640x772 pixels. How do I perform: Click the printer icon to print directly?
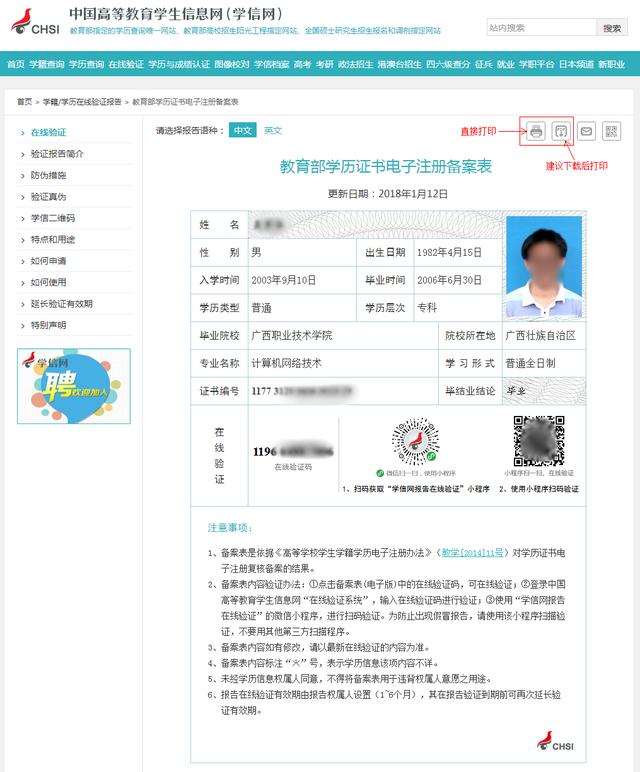(536, 131)
